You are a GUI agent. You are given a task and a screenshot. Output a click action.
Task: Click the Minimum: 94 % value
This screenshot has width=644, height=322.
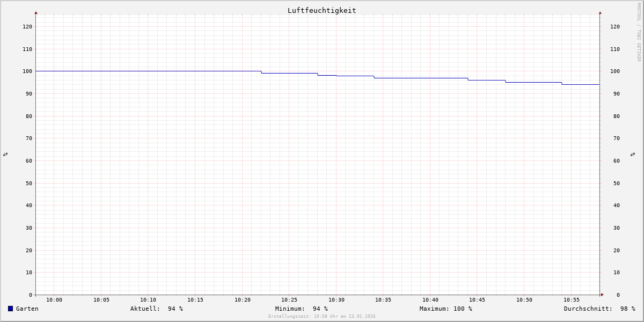[302, 309]
